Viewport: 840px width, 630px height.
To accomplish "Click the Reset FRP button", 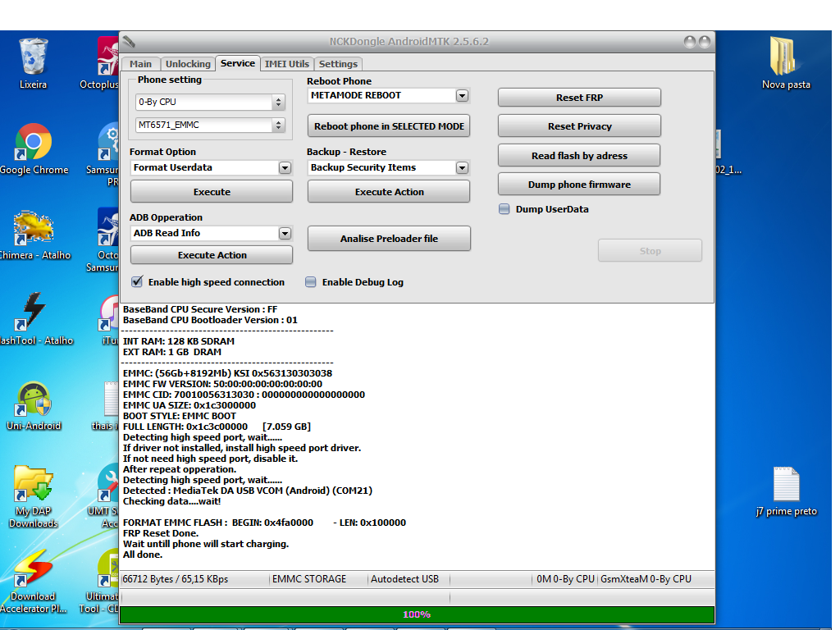I will [579, 98].
